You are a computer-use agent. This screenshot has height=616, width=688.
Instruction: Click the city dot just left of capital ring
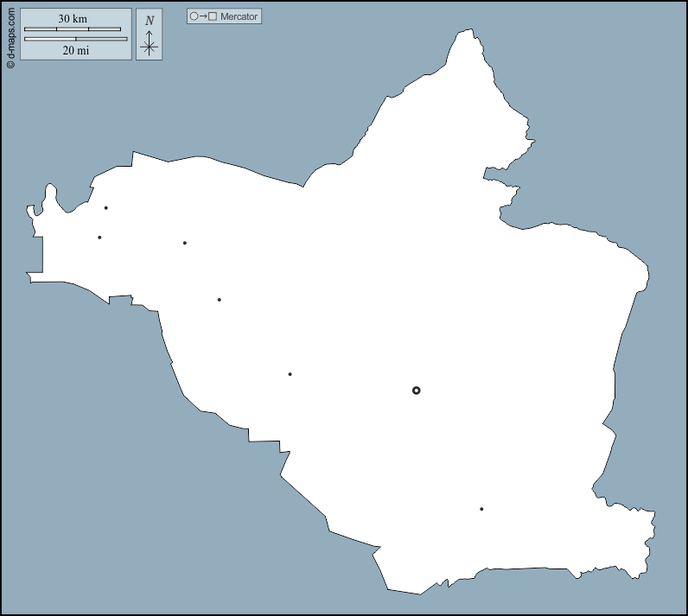click(290, 374)
